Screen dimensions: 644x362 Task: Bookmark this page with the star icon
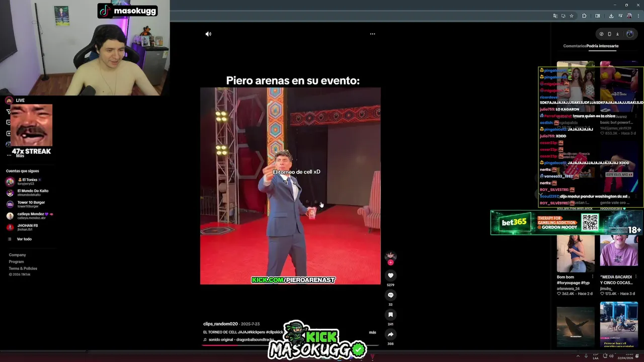coord(572,16)
